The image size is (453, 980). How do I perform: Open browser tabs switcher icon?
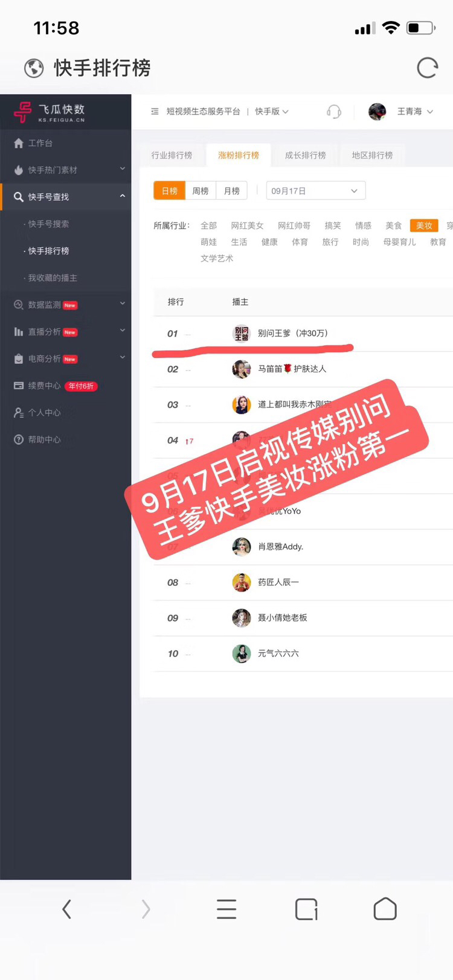point(306,909)
